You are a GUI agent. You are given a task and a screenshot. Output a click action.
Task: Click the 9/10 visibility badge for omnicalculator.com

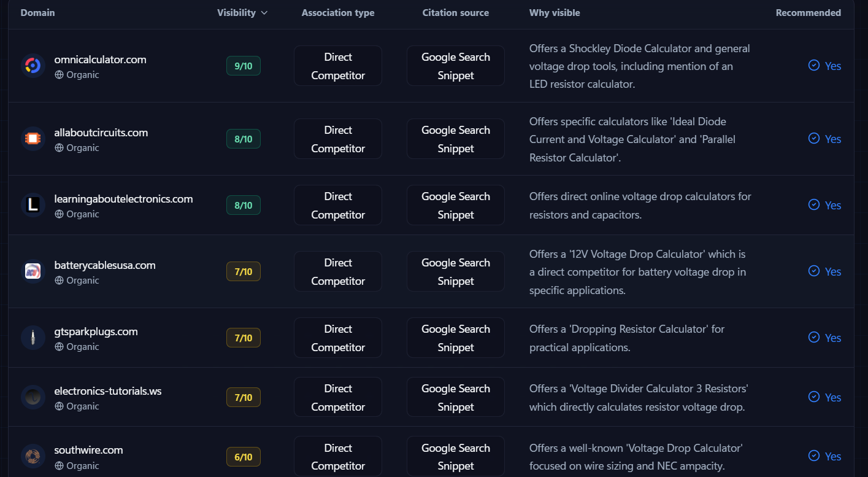click(x=244, y=66)
